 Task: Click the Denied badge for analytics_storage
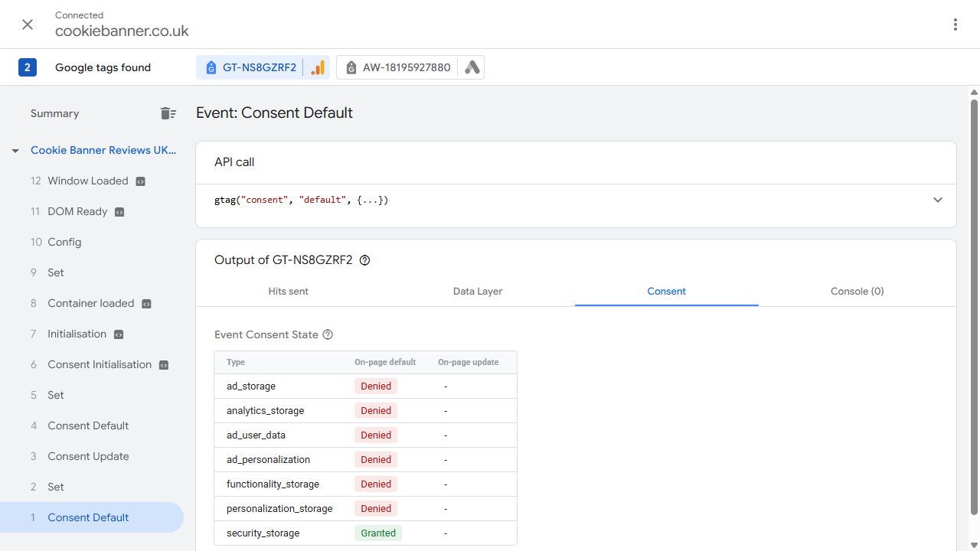pyautogui.click(x=376, y=410)
